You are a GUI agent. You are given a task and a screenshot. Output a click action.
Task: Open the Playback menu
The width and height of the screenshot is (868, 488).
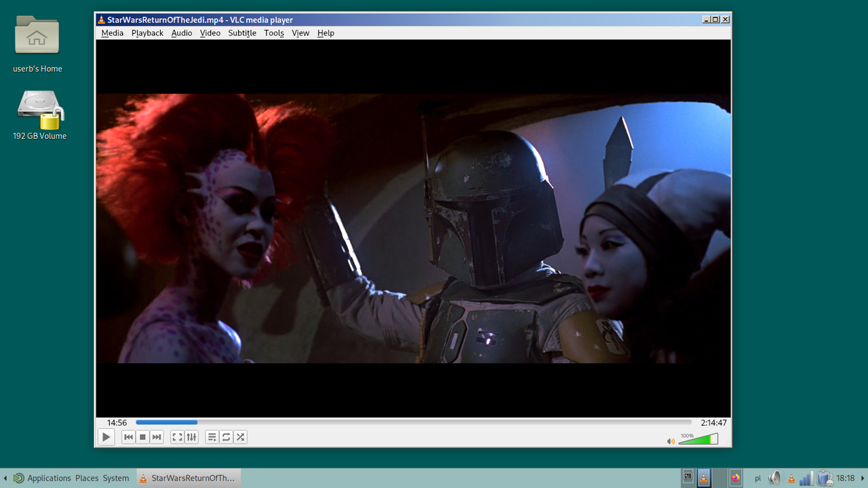pos(147,33)
